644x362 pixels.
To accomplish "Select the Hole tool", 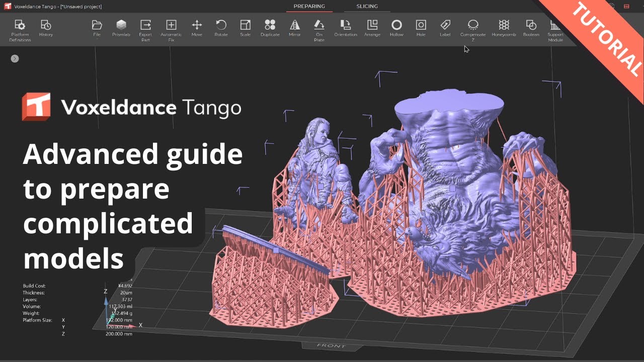I will (x=421, y=28).
